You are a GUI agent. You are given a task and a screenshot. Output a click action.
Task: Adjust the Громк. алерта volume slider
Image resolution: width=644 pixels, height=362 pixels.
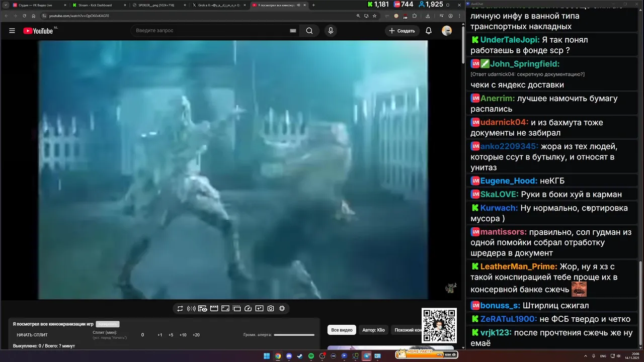[294, 335]
